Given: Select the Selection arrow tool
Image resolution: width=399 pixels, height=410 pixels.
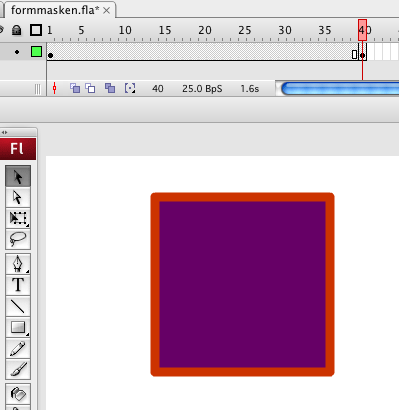Looking at the screenshot, I should coord(18,176).
